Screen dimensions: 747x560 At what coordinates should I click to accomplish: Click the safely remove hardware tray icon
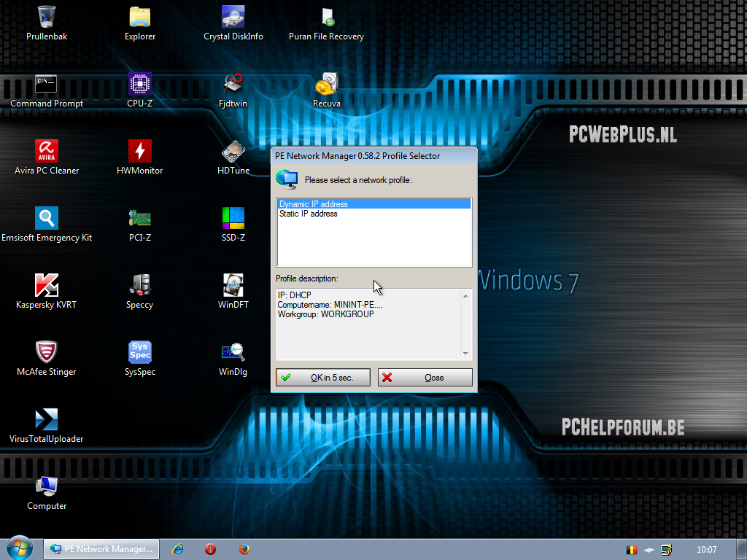(x=649, y=550)
